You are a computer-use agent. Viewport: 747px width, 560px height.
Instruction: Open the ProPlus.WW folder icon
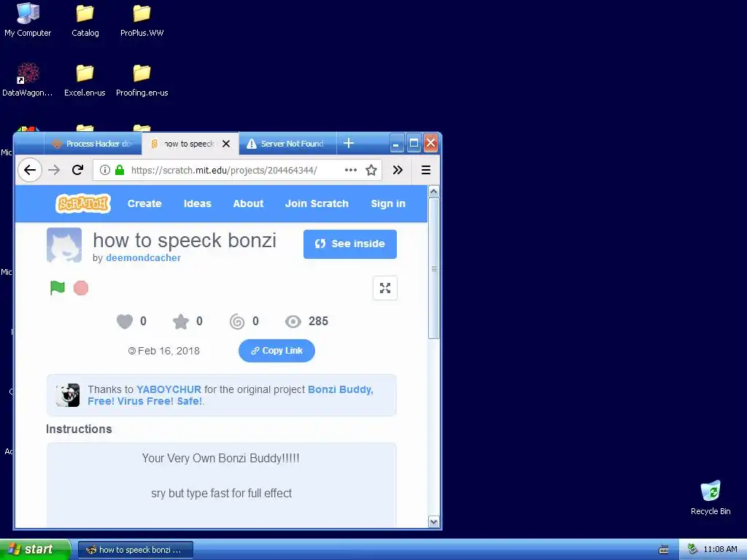point(142,20)
